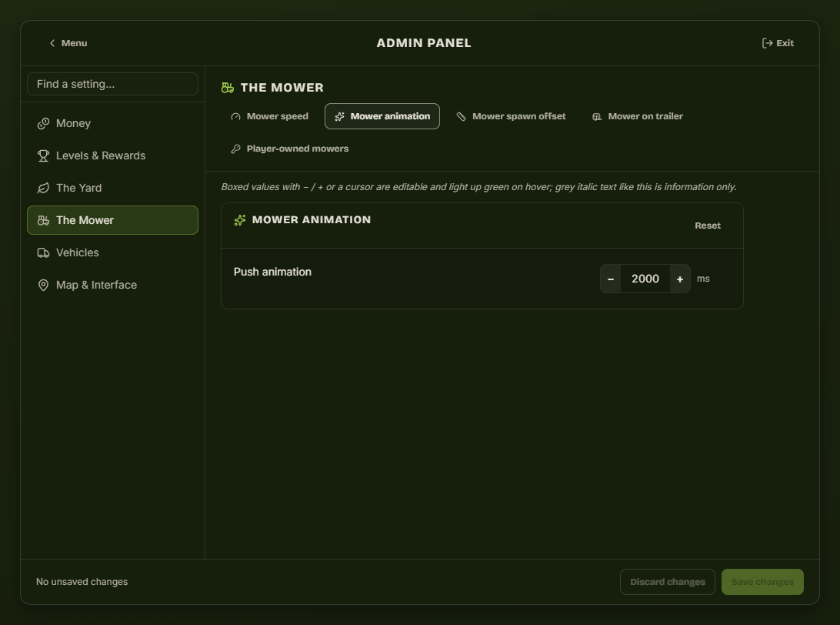Click the sparkle icon in MOWER ANIMATION card header
This screenshot has width=840, height=625.
pyautogui.click(x=240, y=220)
